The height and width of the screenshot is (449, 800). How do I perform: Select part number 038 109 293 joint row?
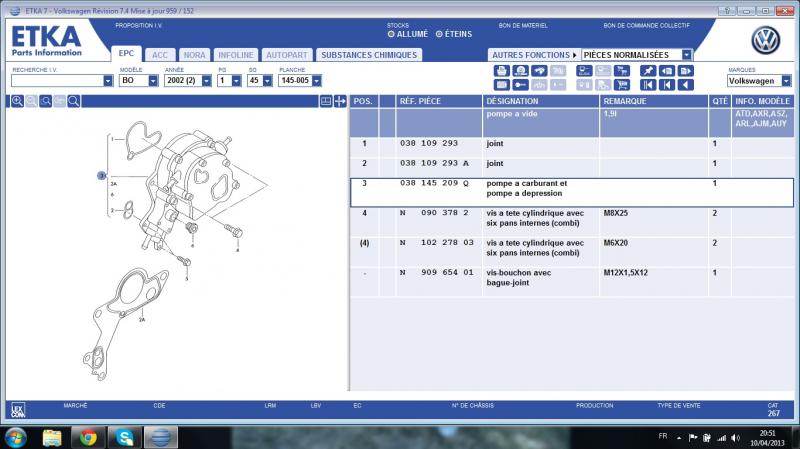click(571, 147)
